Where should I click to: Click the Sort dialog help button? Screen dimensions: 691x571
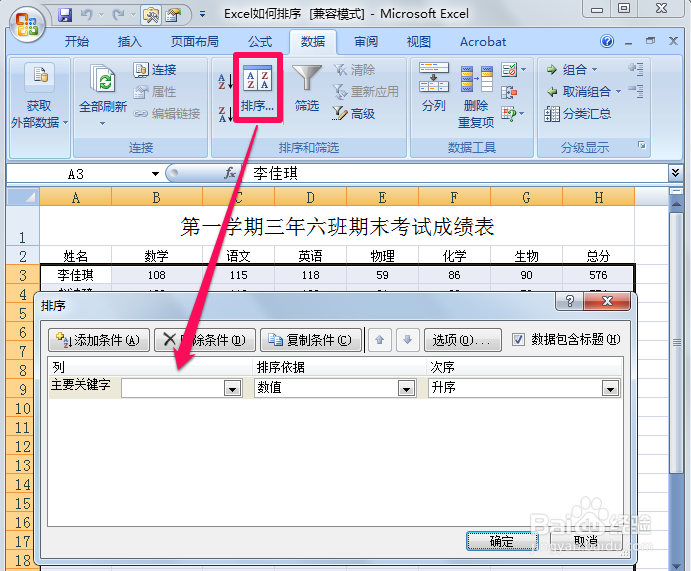tap(569, 301)
